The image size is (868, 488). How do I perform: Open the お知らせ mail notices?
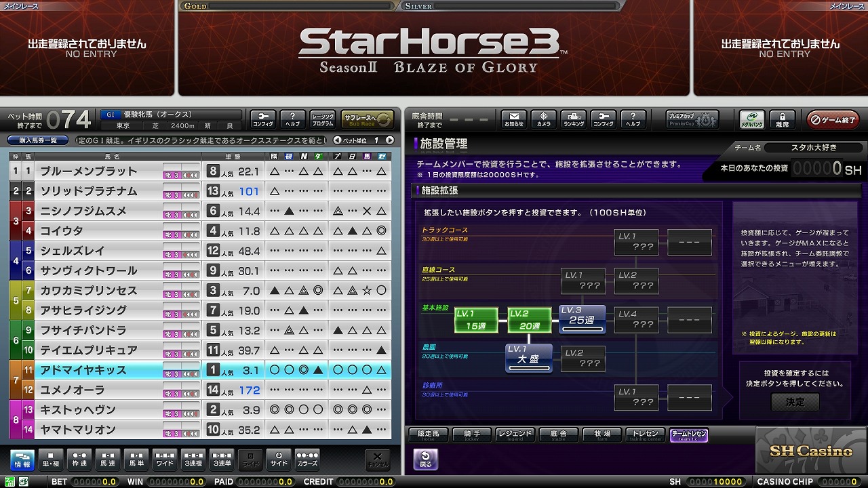tap(514, 119)
